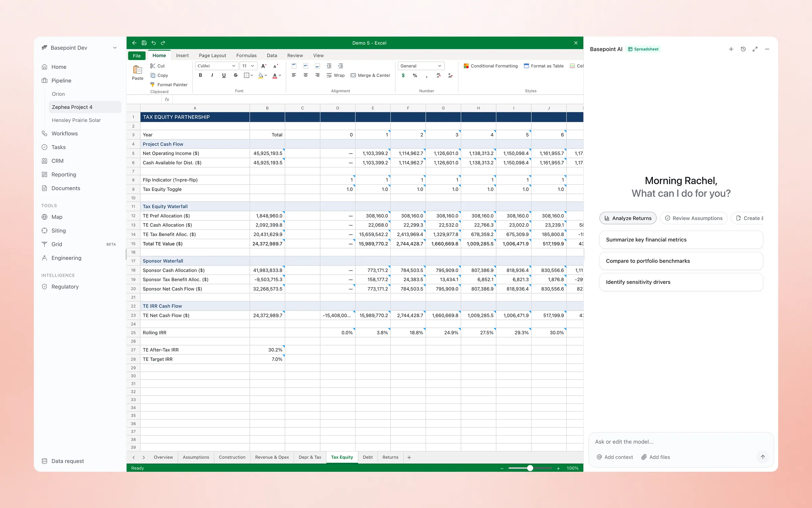Open Format as Table menu
This screenshot has height=508, width=812.
[544, 66]
